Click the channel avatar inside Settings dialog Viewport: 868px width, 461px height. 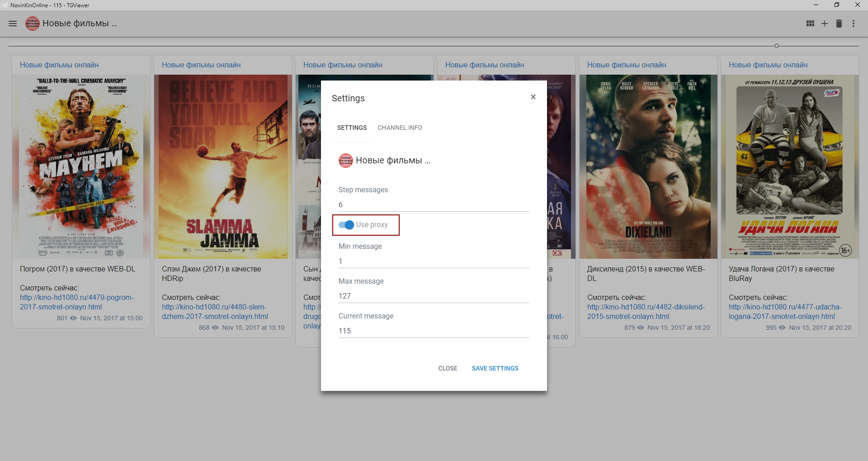[x=346, y=161]
